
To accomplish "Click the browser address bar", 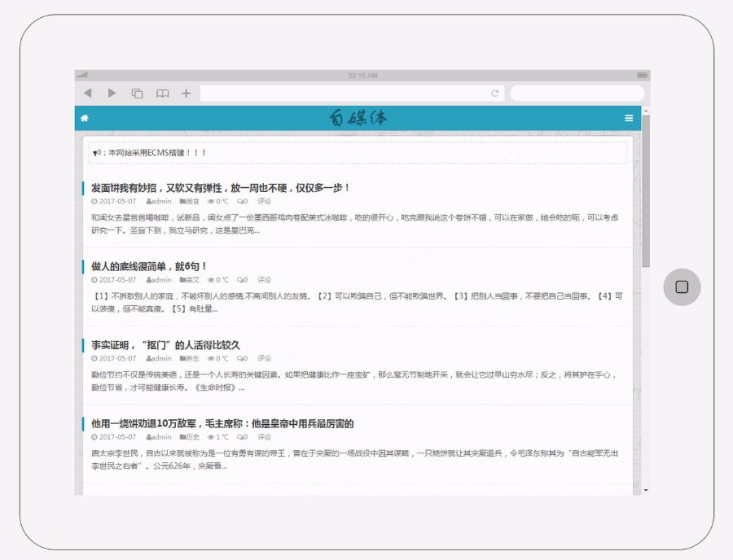I will point(342,93).
